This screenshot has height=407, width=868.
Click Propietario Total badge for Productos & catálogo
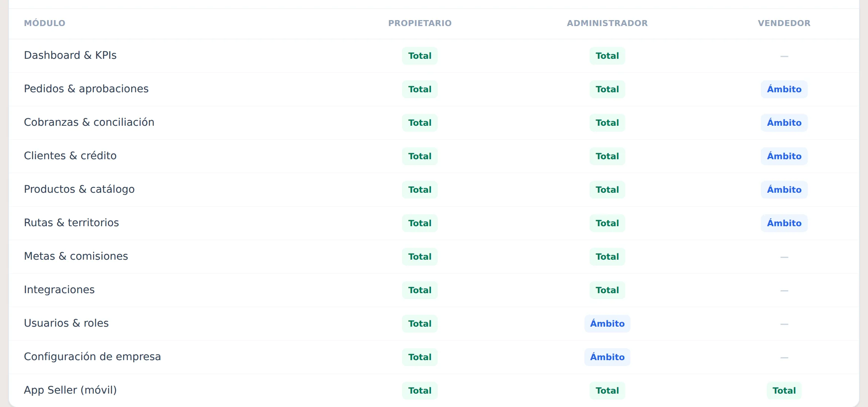(420, 190)
